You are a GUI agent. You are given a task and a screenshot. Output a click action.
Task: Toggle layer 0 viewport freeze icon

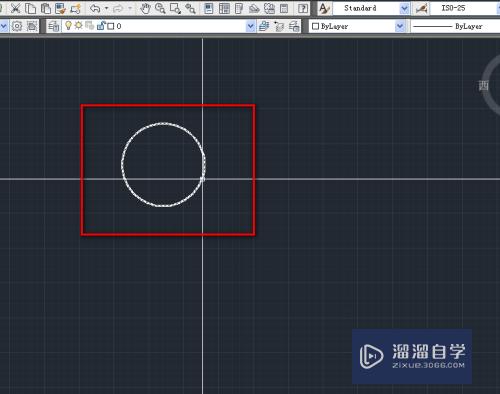tap(89, 25)
